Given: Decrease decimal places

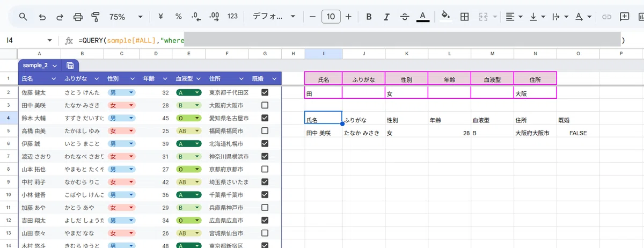Looking at the screenshot, I should point(196,17).
